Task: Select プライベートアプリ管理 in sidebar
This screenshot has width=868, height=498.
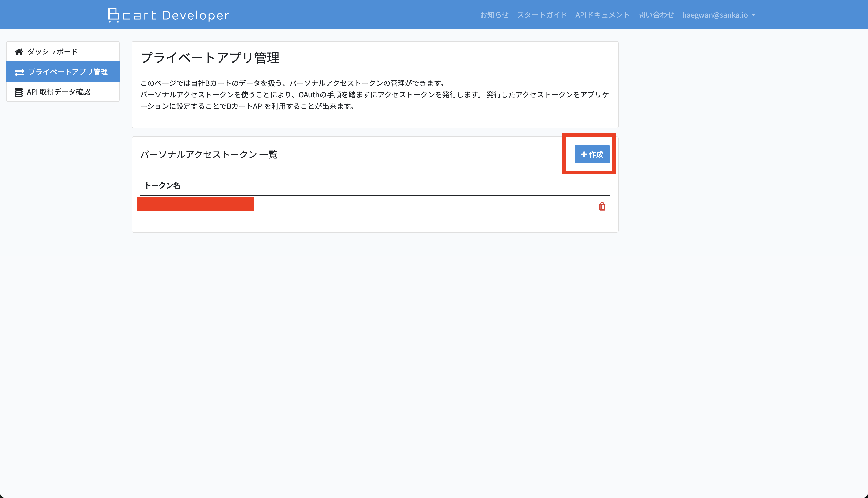Action: pyautogui.click(x=63, y=72)
